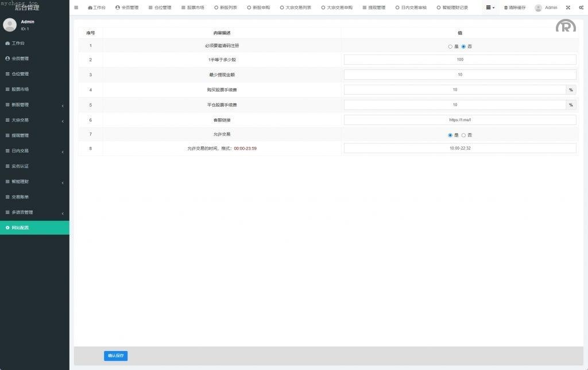This screenshot has height=370, width=588.
Task: Click the hamburger menu toggle icon
Action: (x=76, y=7)
